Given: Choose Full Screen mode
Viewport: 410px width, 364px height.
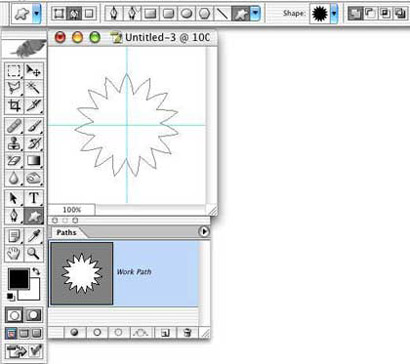Looking at the screenshot, I should click(x=37, y=333).
